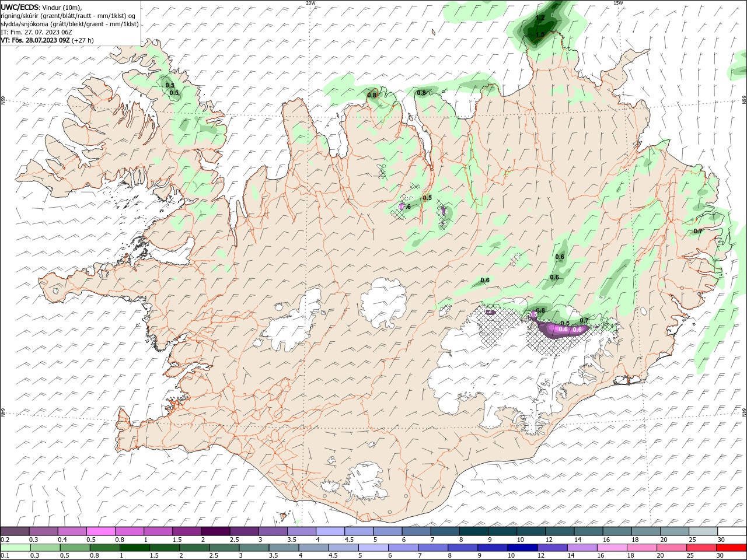Click the dark teal 9 mm snow swatch

pyautogui.click(x=502, y=531)
